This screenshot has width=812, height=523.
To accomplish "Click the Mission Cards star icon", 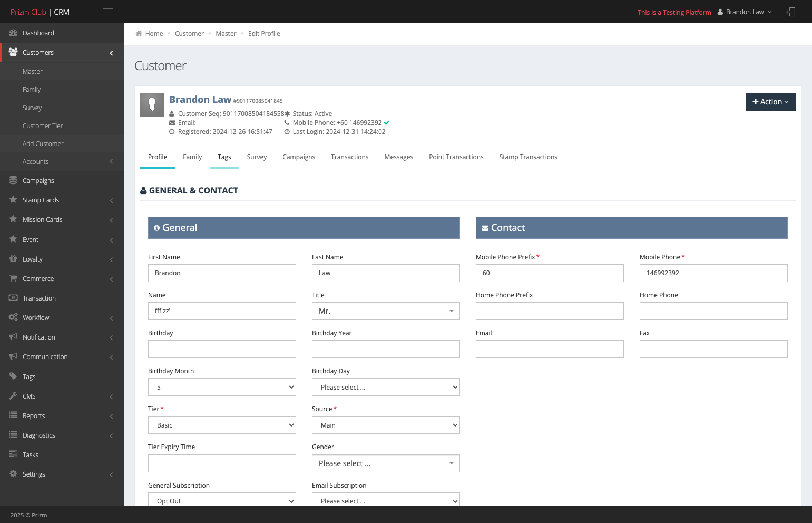I will click(13, 219).
